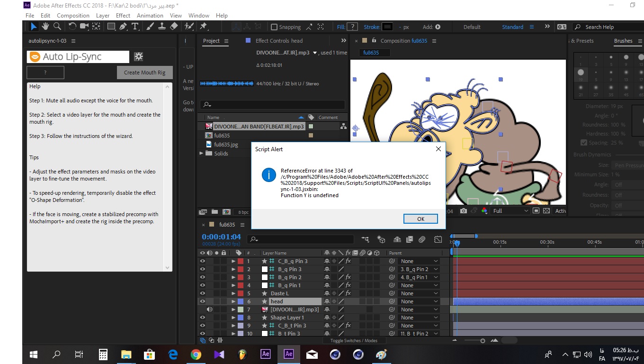644x364 pixels.
Task: Open the Fill color swatch
Action: [352, 27]
